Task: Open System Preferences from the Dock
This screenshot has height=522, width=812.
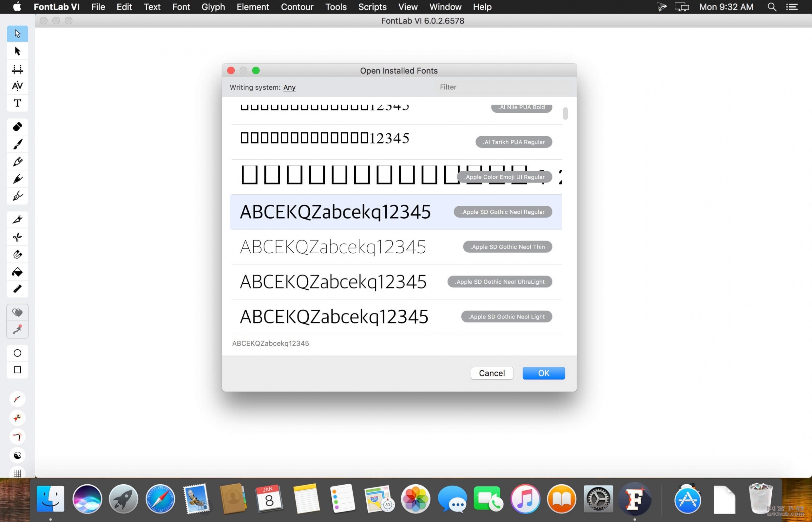Action: (x=598, y=499)
